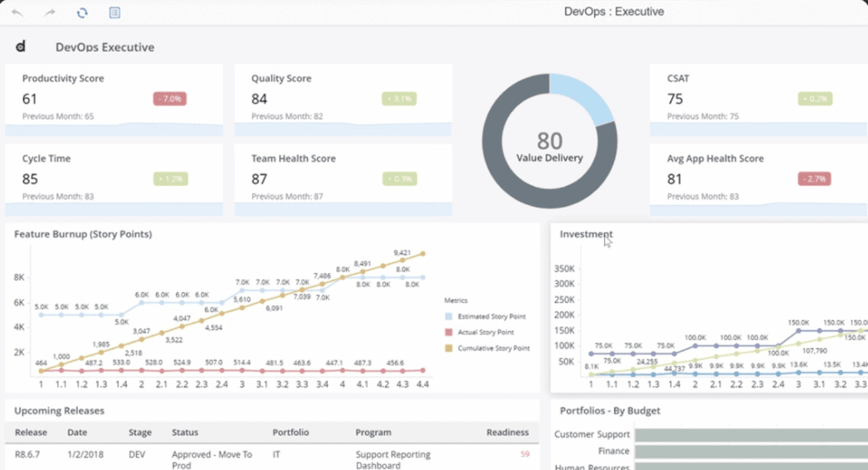868x470 pixels.
Task: Click the 107,790 investment data label
Action: [814, 350]
